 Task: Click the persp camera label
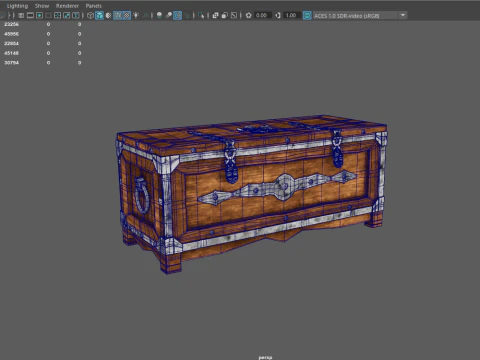click(265, 357)
